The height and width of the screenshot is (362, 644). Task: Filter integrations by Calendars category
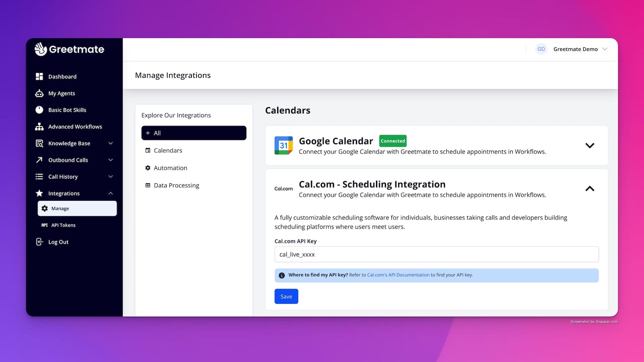tap(168, 150)
